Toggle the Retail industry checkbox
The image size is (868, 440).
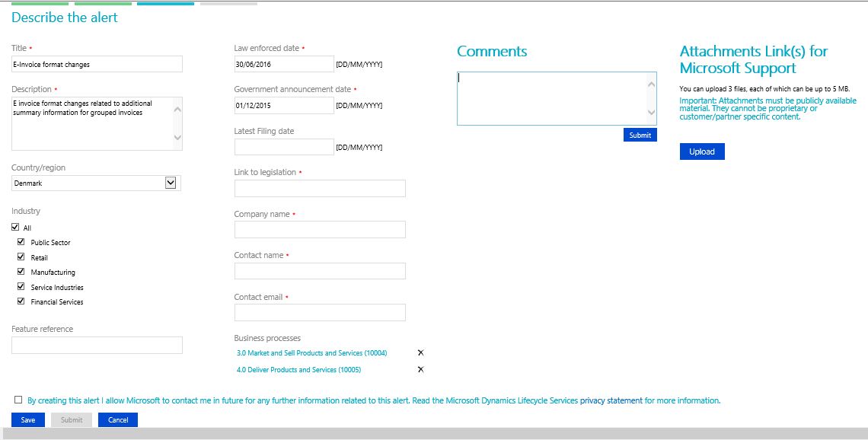pos(22,257)
